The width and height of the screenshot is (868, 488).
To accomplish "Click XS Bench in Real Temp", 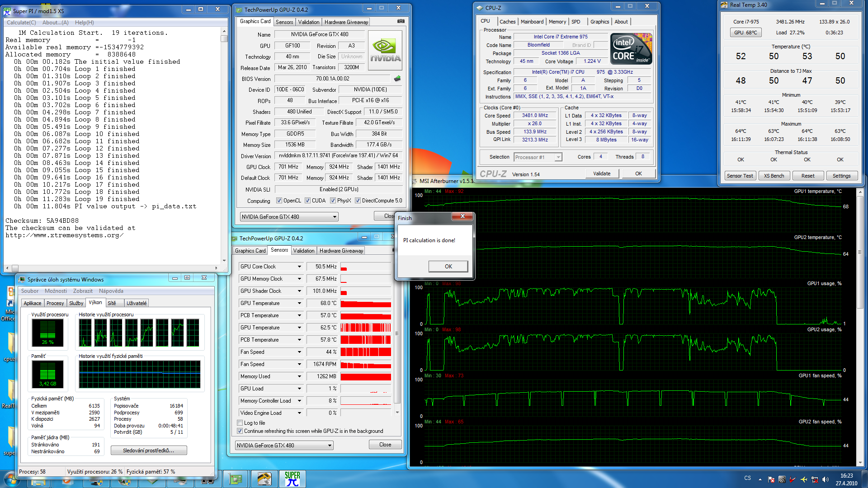I will point(774,176).
